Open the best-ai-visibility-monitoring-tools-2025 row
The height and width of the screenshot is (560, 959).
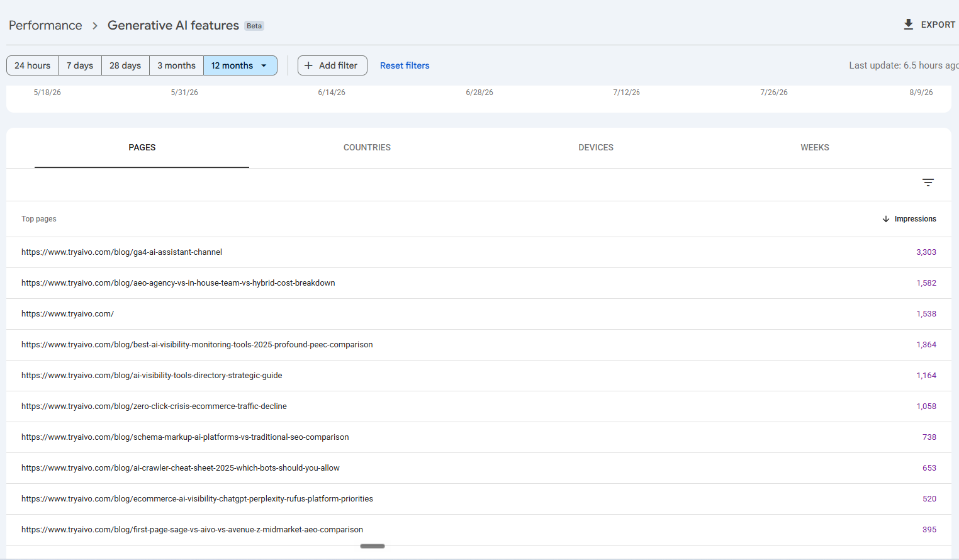click(x=479, y=345)
